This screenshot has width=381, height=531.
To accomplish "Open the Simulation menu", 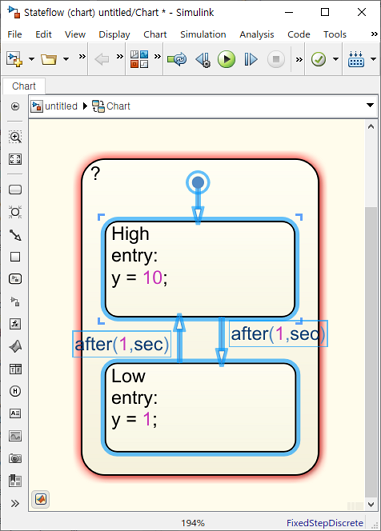I will point(203,34).
